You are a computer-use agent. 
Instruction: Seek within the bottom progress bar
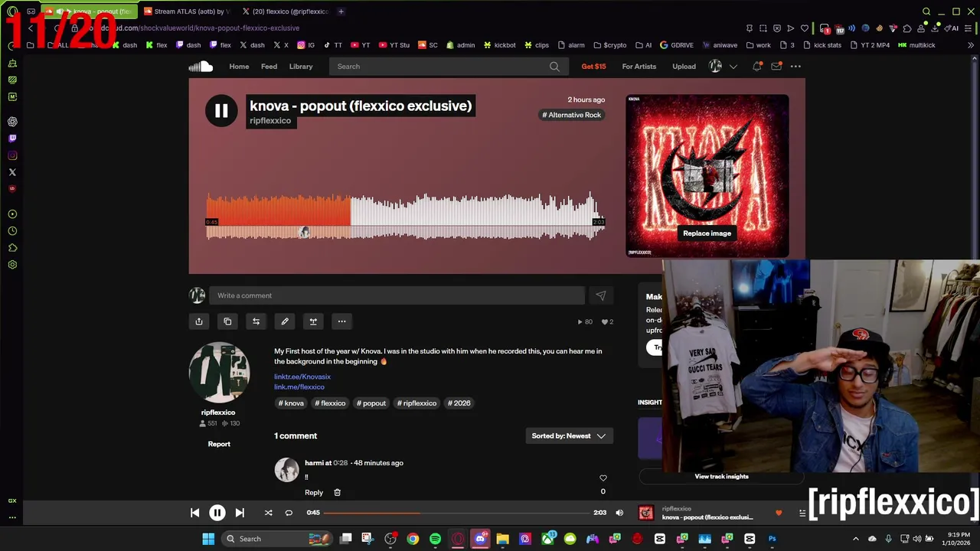457,513
